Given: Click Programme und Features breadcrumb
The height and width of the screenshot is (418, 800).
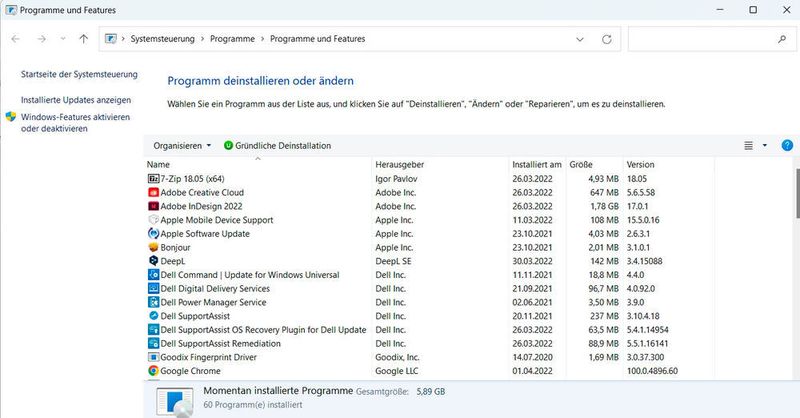Looking at the screenshot, I should click(x=317, y=39).
